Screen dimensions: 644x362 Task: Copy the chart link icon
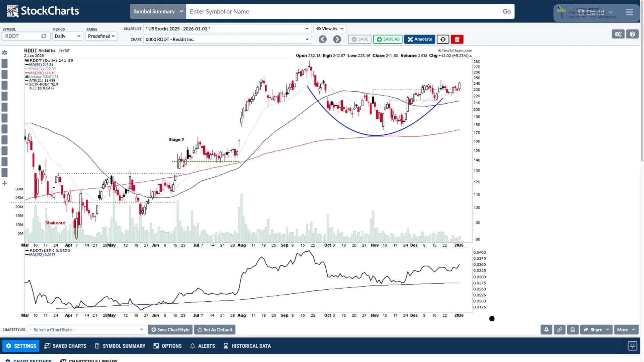559,329
